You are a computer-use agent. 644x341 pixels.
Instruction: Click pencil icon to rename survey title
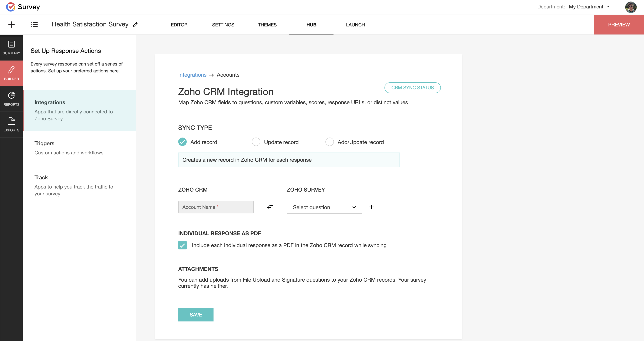click(135, 25)
